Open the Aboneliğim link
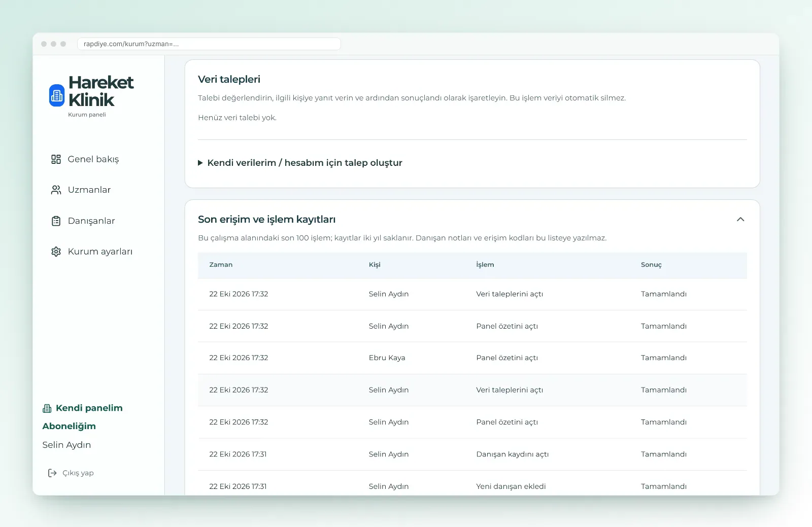 tap(69, 426)
